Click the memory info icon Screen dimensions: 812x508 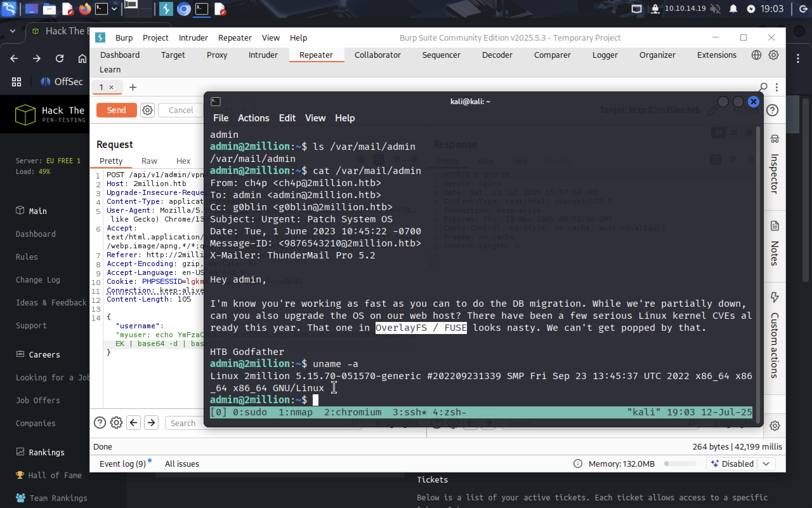[578, 464]
